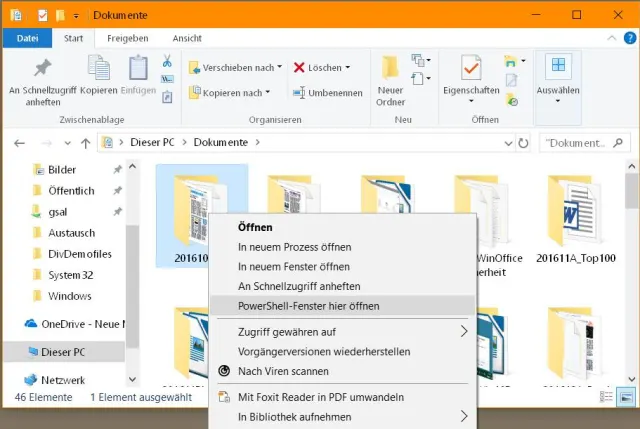640x429 pixels.
Task: Click the edit icon in Öffnen group
Action: pos(511,80)
